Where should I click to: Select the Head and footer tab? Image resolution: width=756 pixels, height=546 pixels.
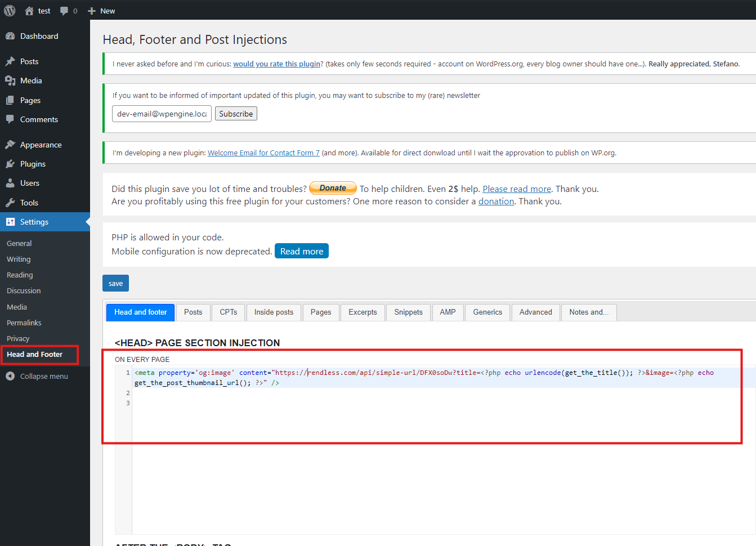click(141, 312)
